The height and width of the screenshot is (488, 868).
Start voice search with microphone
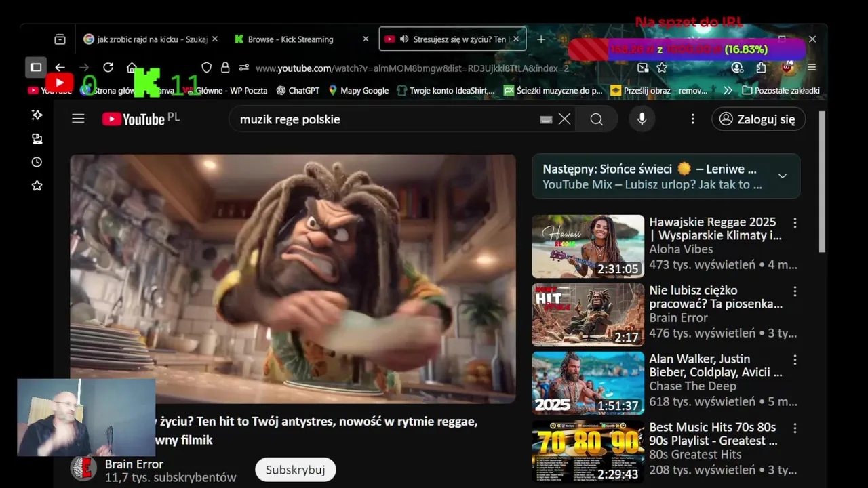[642, 119]
